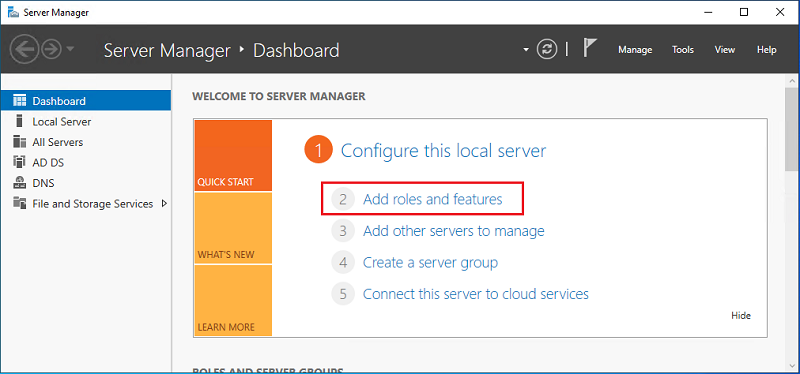Open the Tools menu

(x=683, y=49)
